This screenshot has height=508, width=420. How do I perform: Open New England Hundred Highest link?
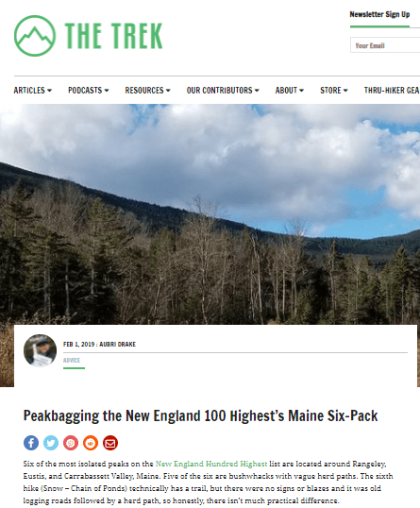(211, 464)
